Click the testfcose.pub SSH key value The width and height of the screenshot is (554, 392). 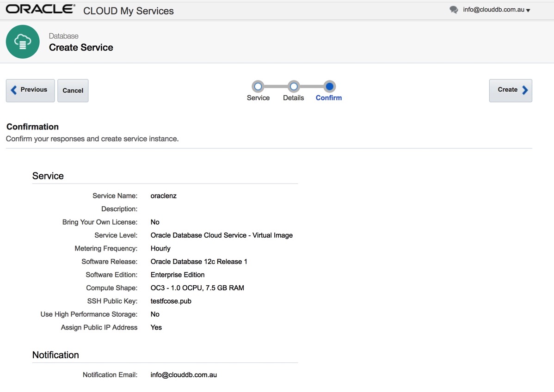coord(171,301)
